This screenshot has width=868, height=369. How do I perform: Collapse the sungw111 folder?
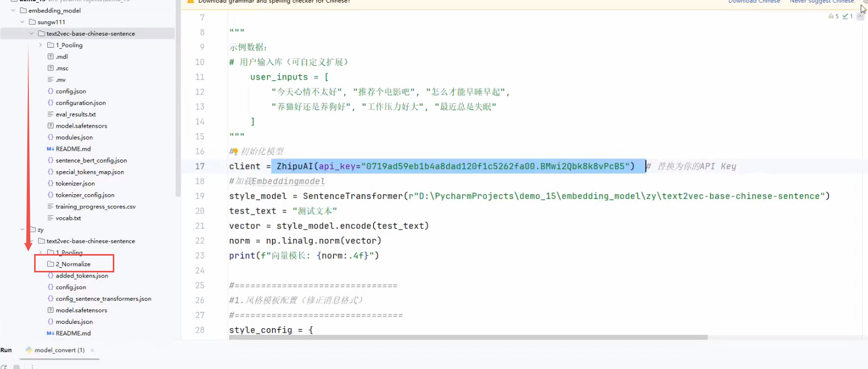(22, 22)
